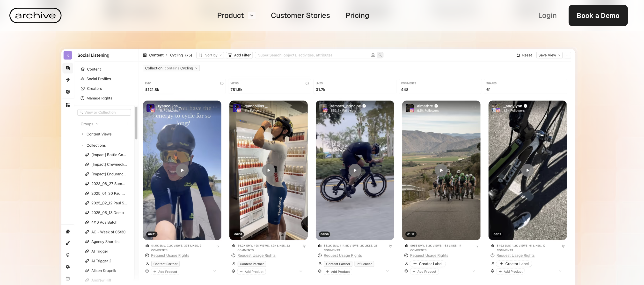
Task: Open the Pricing navigation item
Action: coord(357,15)
